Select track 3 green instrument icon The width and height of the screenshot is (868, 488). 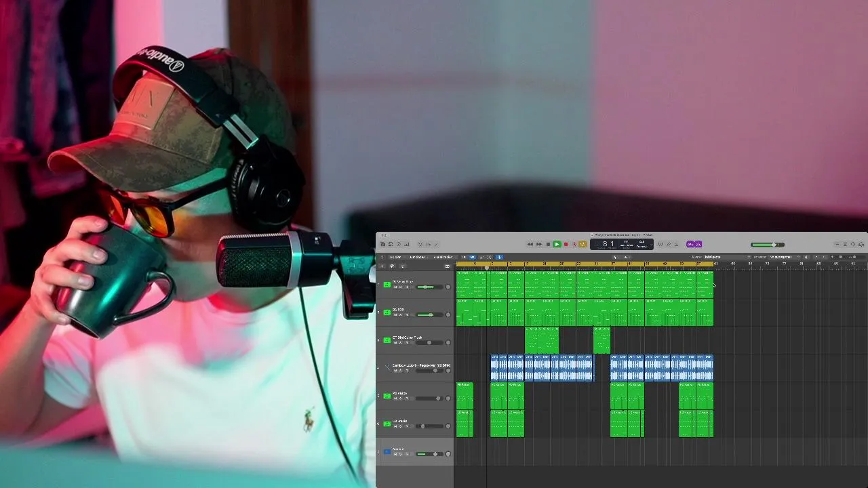pyautogui.click(x=387, y=340)
